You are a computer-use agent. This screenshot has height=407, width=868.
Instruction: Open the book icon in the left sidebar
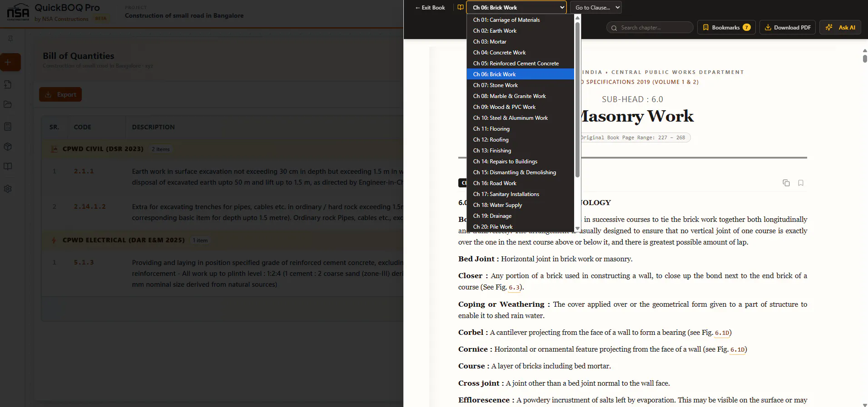[8, 167]
